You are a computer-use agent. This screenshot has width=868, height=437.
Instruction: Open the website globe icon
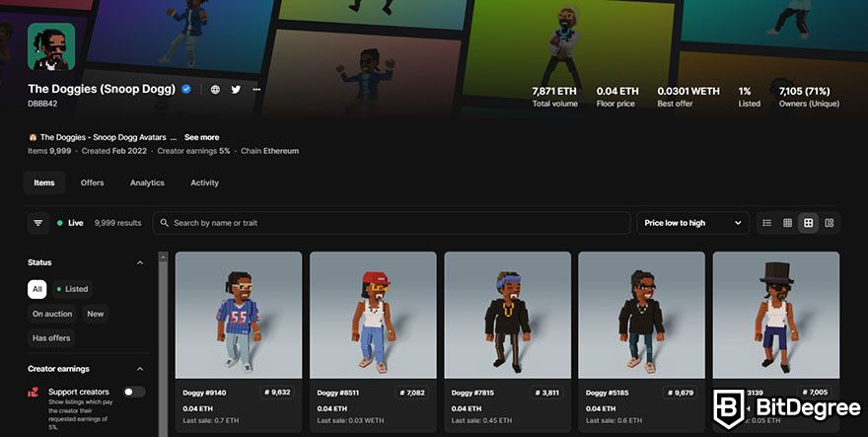pos(215,89)
